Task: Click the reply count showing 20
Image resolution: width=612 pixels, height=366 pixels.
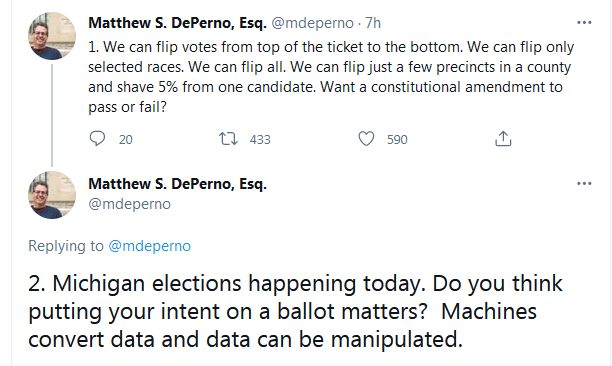Action: 126,139
